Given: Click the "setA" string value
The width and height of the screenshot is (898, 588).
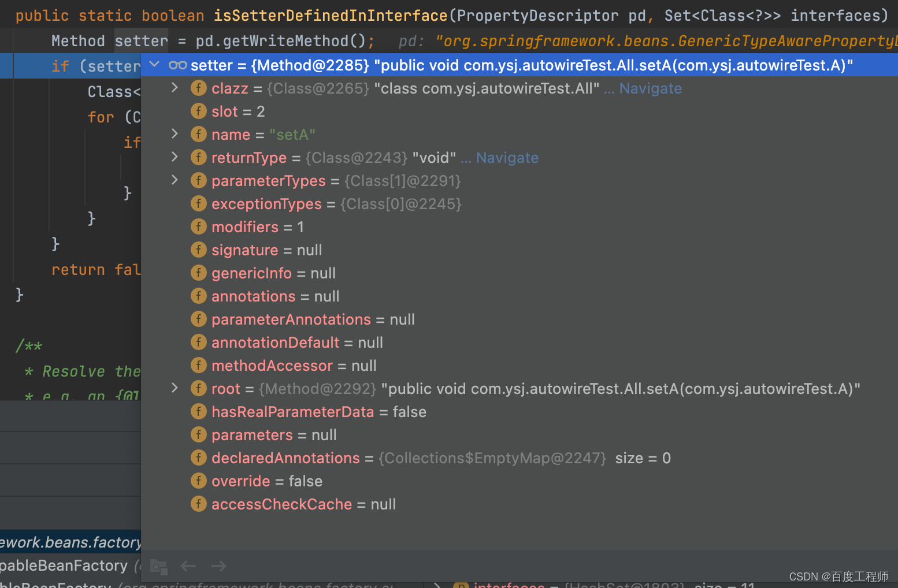Looking at the screenshot, I should tap(292, 135).
